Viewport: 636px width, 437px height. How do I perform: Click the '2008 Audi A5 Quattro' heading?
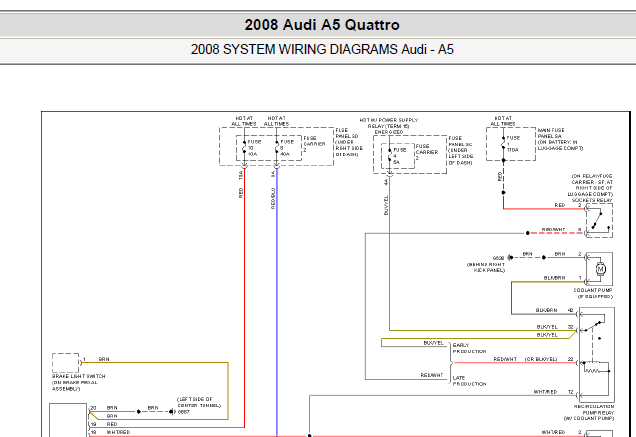[322, 25]
